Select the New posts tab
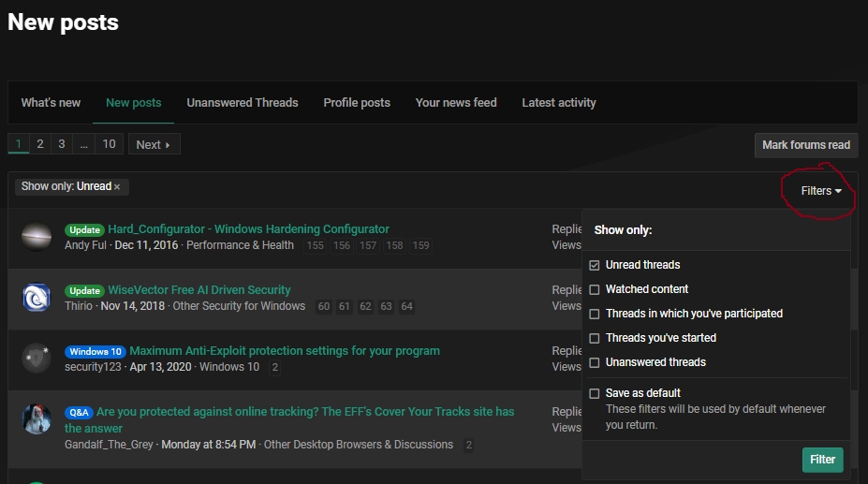 pos(133,103)
